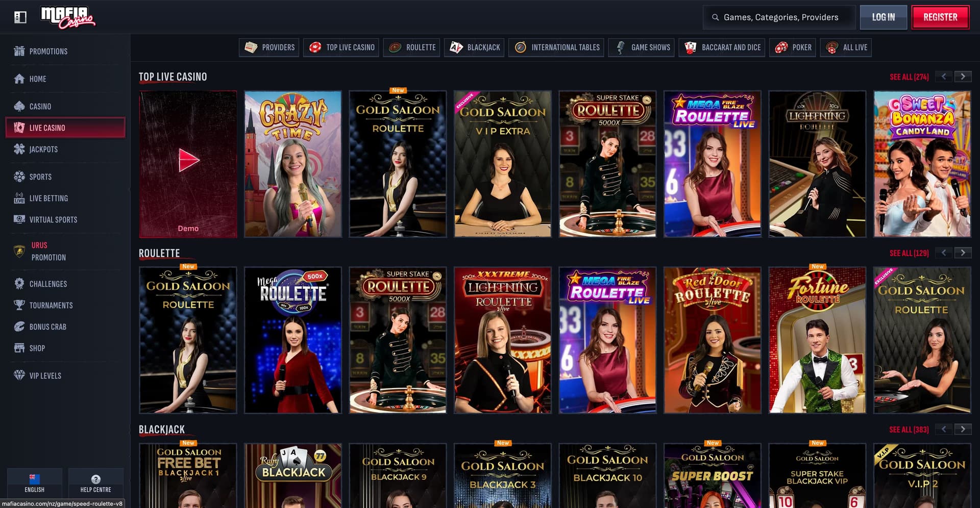
Task: Collapse the sidebar using the top-left icon
Action: (x=20, y=17)
